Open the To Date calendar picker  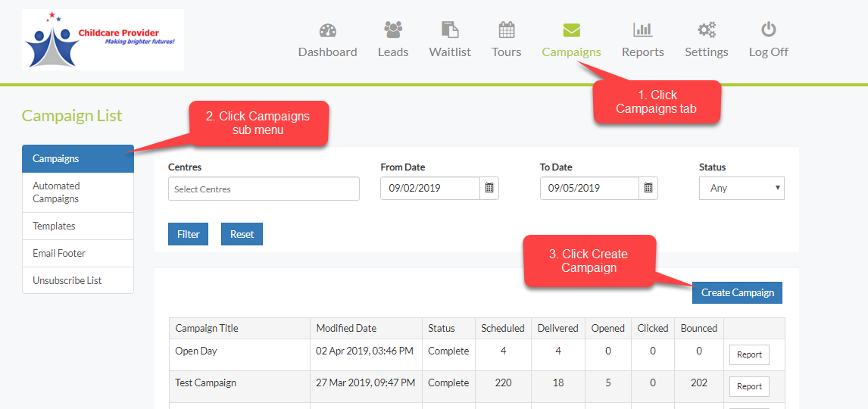[x=648, y=189]
